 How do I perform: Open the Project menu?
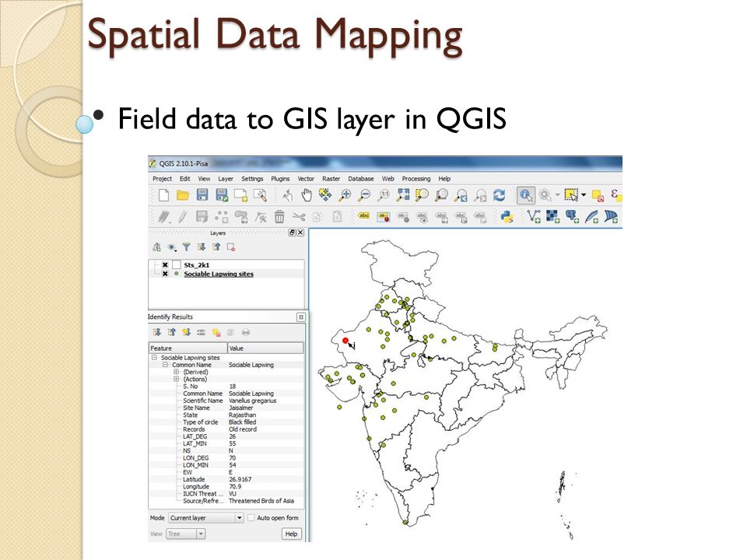[x=162, y=179]
